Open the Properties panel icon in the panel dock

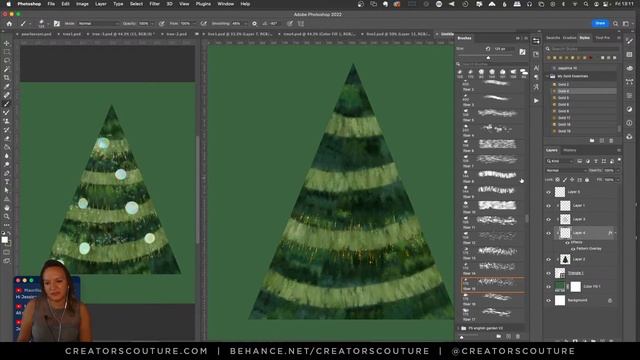pos(536,41)
